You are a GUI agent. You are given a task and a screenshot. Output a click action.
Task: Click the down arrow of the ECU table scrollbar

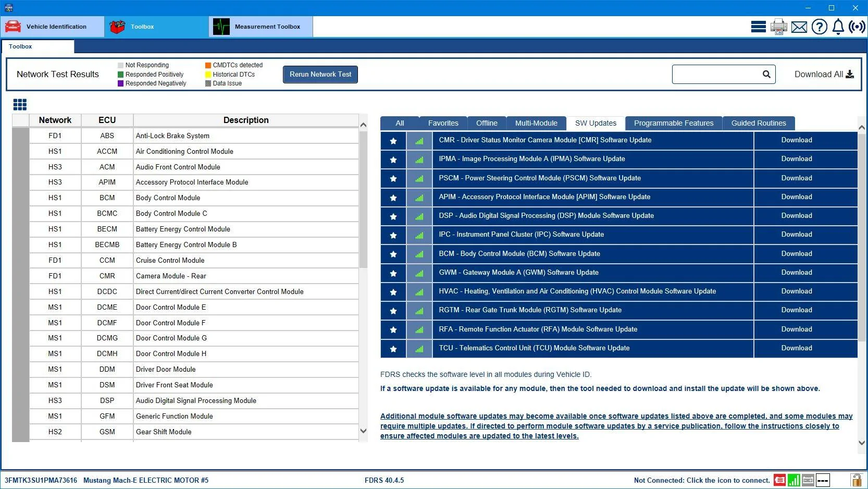point(363,431)
